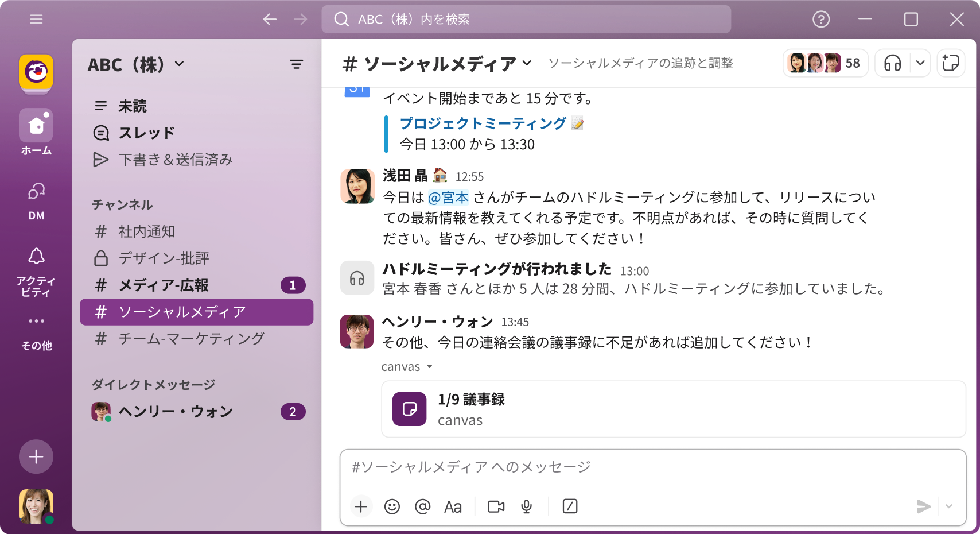Record a video clip from the composer
The width and height of the screenshot is (980, 534).
[x=495, y=506]
